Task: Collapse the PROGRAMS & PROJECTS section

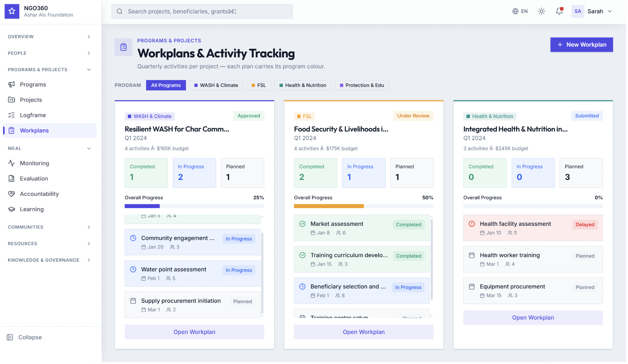Action: tap(50, 70)
